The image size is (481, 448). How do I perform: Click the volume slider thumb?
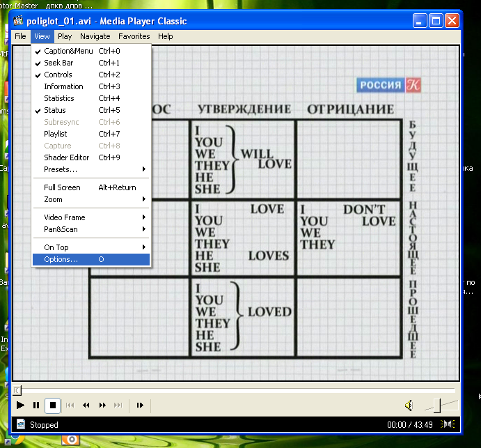(437, 405)
